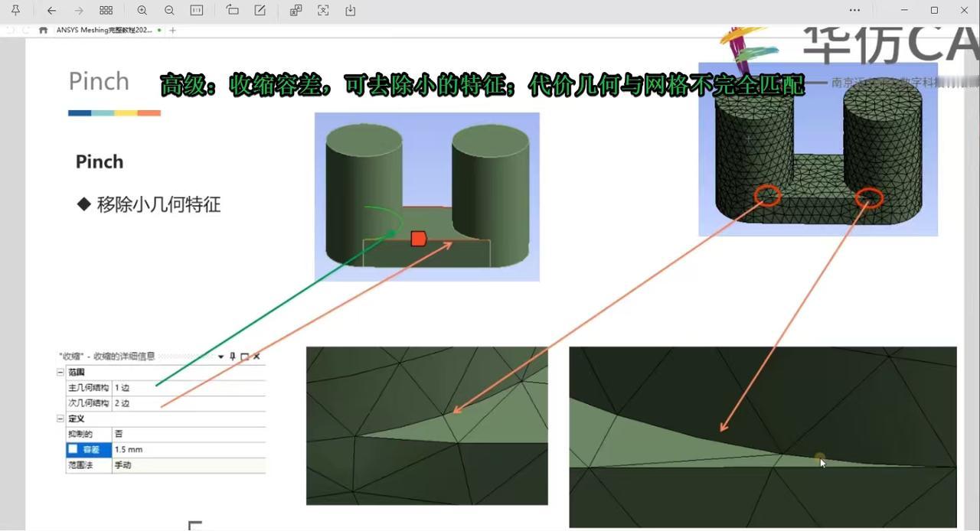Collapse the 范围 section
Viewport: 980px width, 531px height.
point(60,372)
